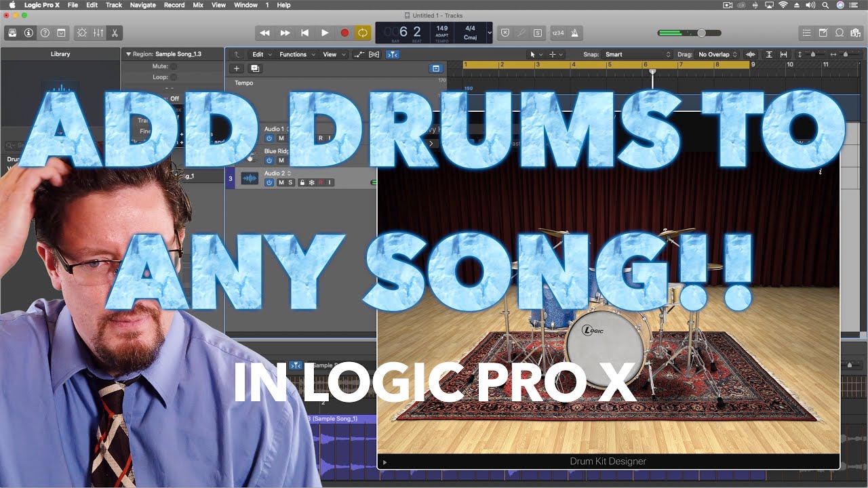The width and height of the screenshot is (868, 488).
Task: Open the Snap Smart dropdown
Action: [637, 54]
